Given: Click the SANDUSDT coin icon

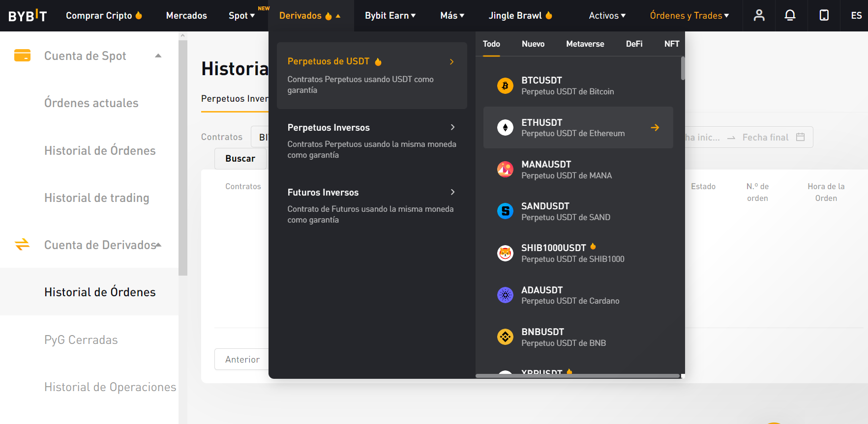Looking at the screenshot, I should click(505, 211).
